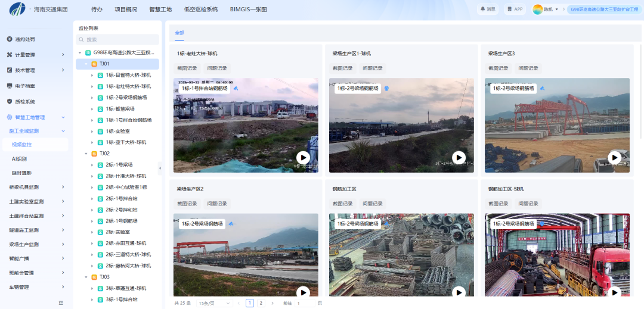This screenshot has height=309, width=644.
Task: Click the 质检系统 shield icon
Action: (x=10, y=101)
